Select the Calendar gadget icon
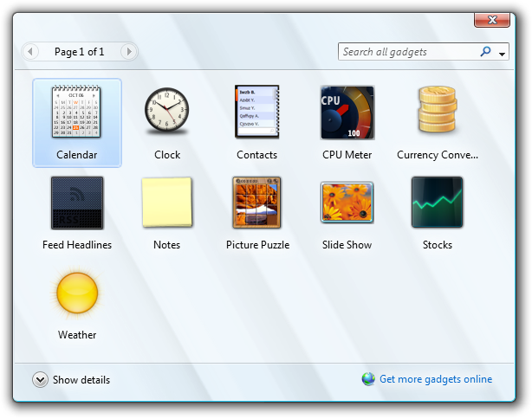Screen dimensions: 532x419 click(76, 112)
